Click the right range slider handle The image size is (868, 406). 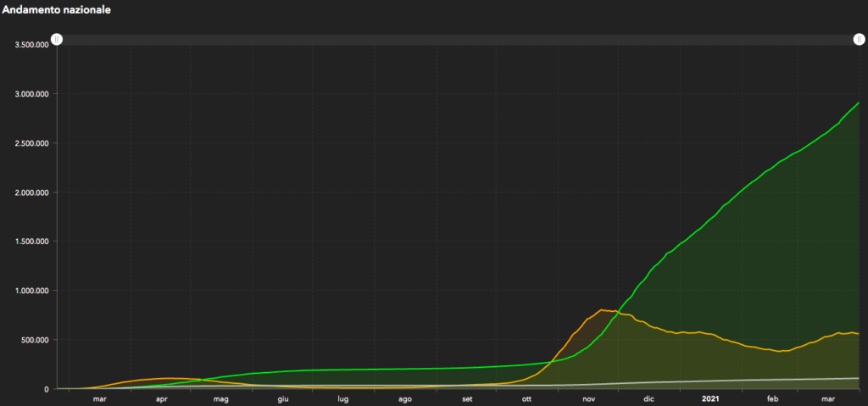(859, 40)
